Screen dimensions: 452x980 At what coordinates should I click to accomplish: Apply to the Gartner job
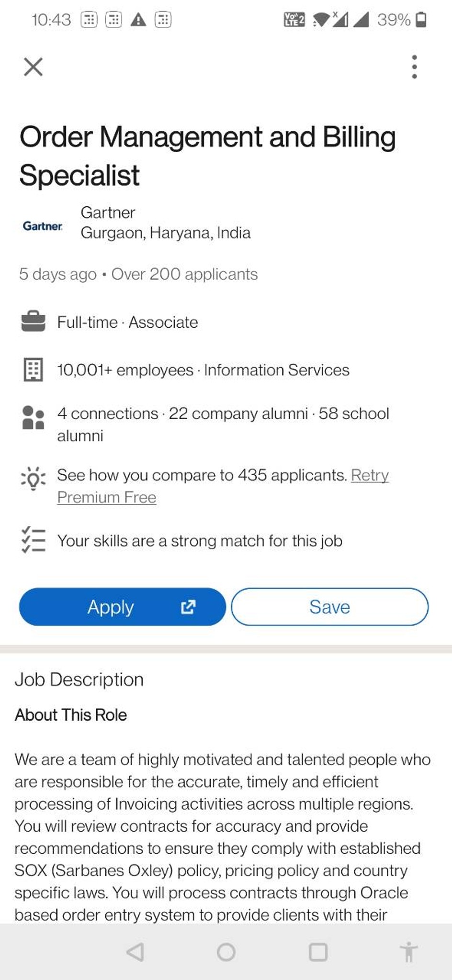click(x=122, y=607)
